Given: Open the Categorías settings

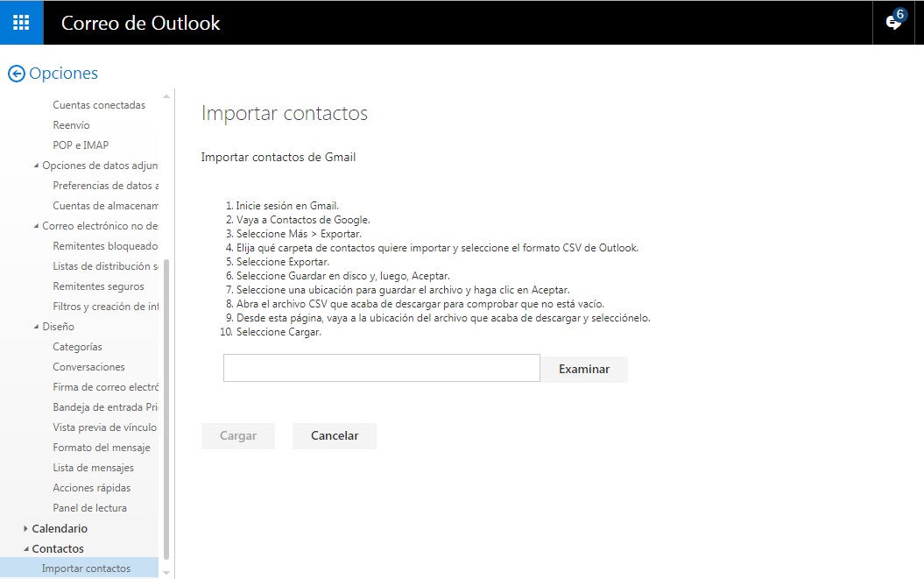Looking at the screenshot, I should click(x=76, y=346).
